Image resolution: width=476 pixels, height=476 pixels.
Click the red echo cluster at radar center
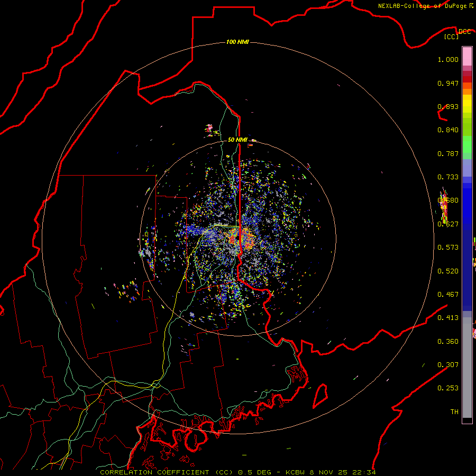tap(241, 239)
